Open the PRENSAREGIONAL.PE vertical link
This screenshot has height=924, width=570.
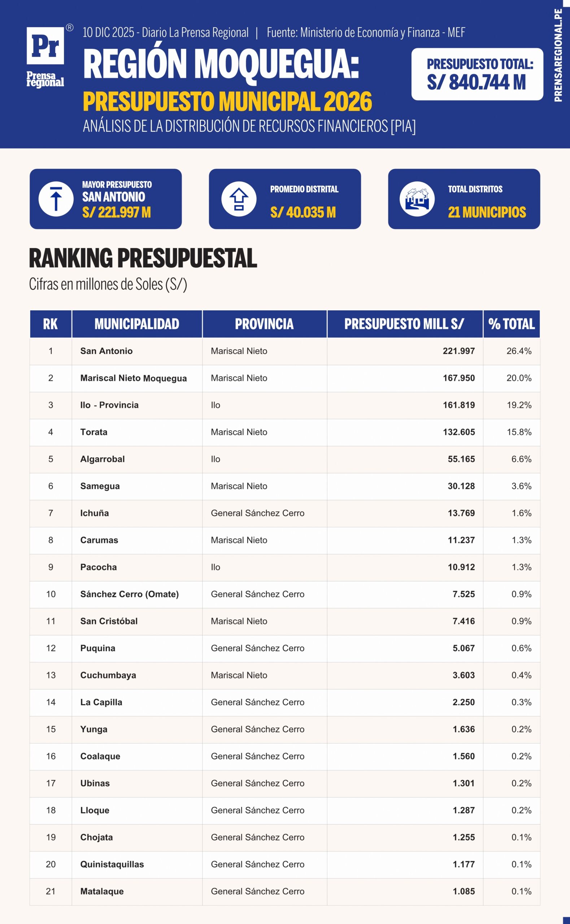tap(558, 55)
